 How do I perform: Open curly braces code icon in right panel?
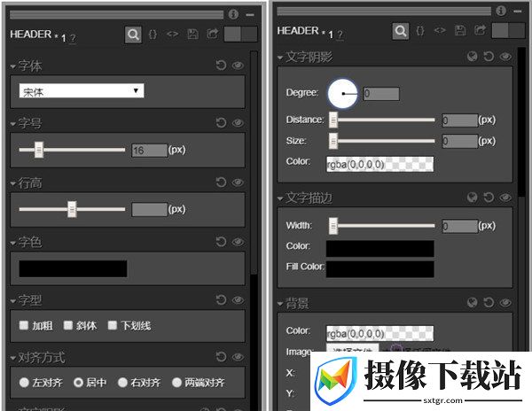pyautogui.click(x=420, y=31)
